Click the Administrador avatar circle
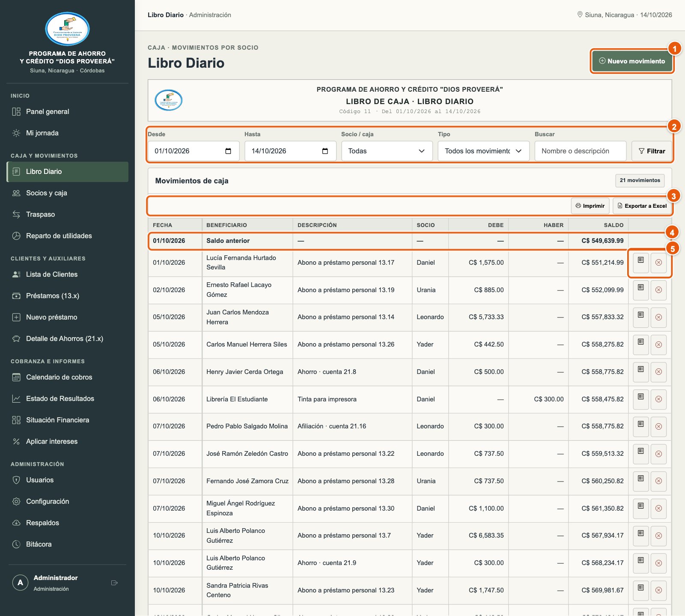The image size is (685, 616). [20, 583]
